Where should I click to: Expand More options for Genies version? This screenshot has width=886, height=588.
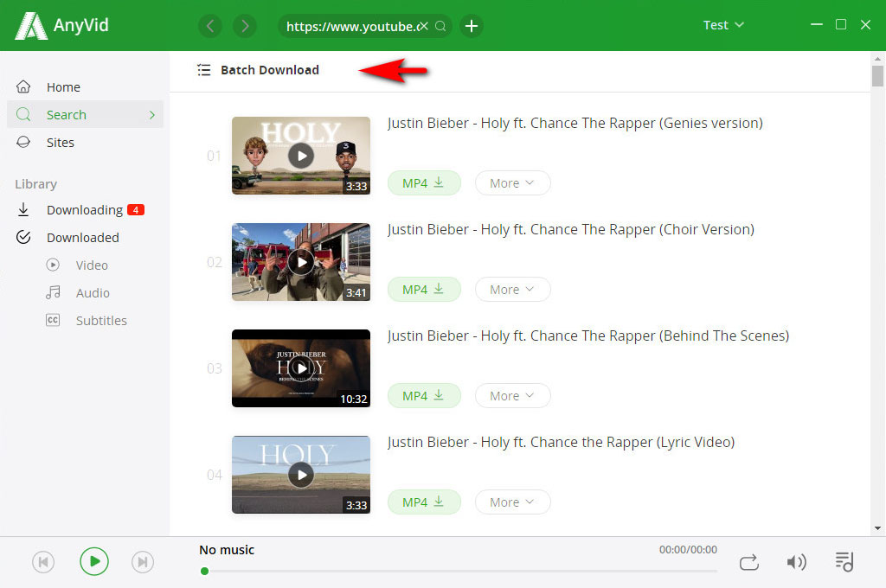click(x=512, y=183)
